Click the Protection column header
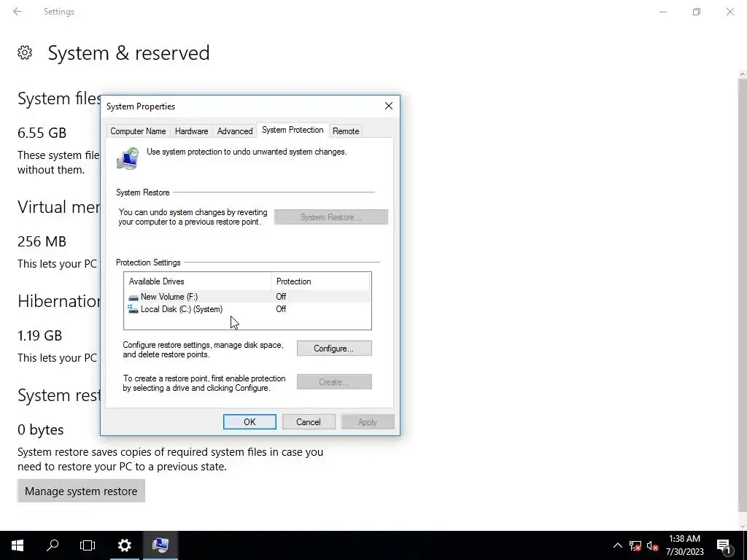Viewport: 747px width, 560px height. 320,281
